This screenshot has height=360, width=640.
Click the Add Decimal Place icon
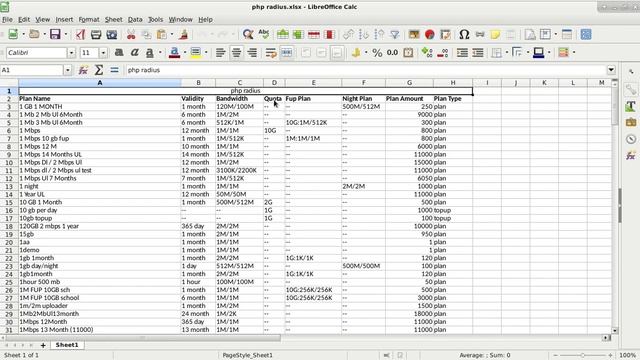[x=427, y=53]
